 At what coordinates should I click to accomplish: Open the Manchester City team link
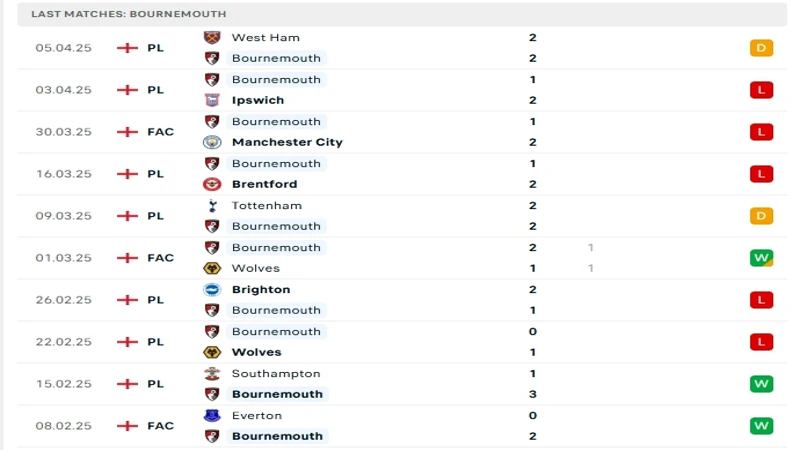click(287, 142)
